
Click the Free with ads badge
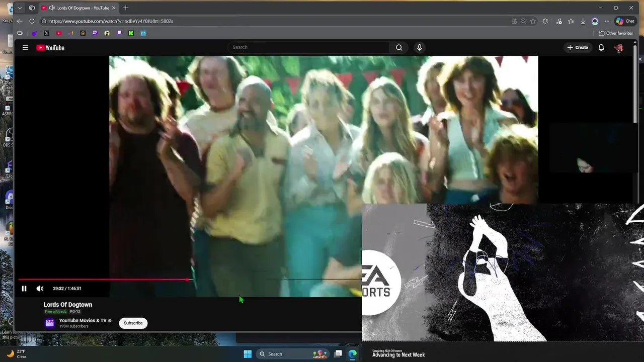(55, 312)
